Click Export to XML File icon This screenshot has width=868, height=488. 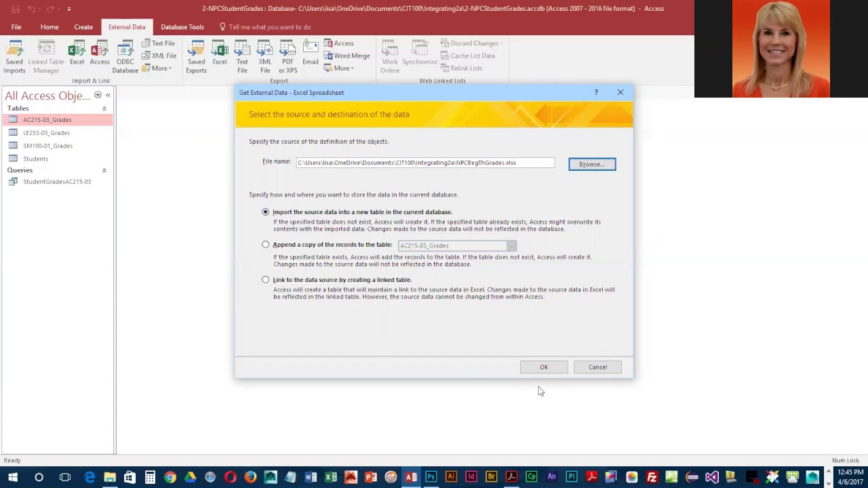pyautogui.click(x=265, y=57)
